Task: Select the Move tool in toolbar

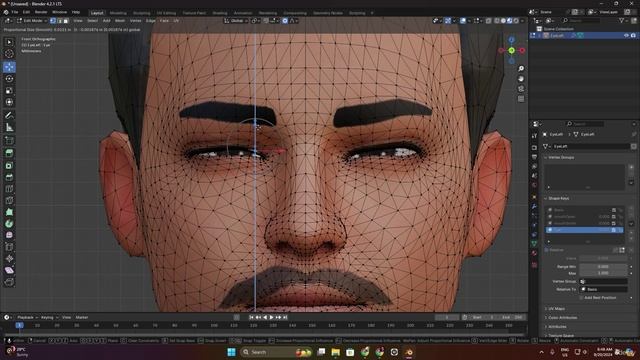Action: [9, 67]
